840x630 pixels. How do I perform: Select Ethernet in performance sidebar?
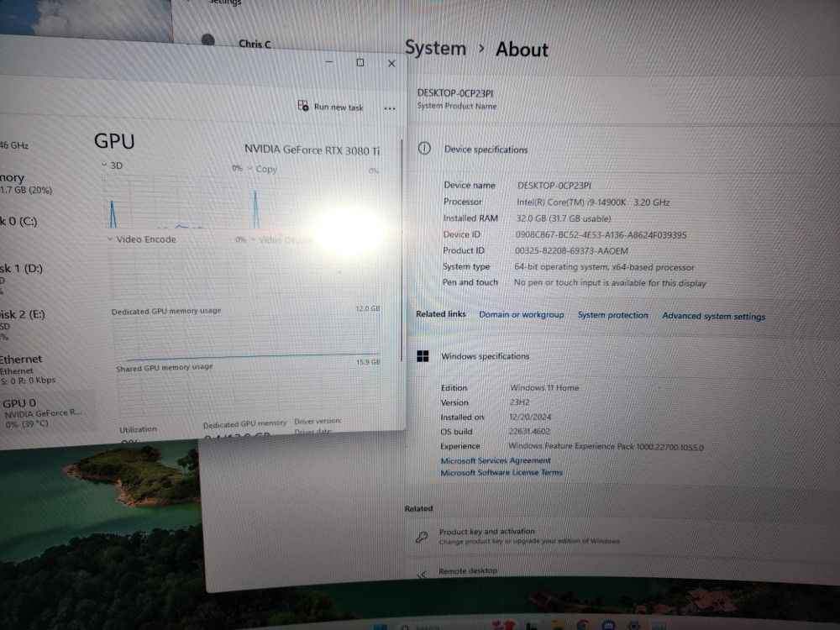29,369
